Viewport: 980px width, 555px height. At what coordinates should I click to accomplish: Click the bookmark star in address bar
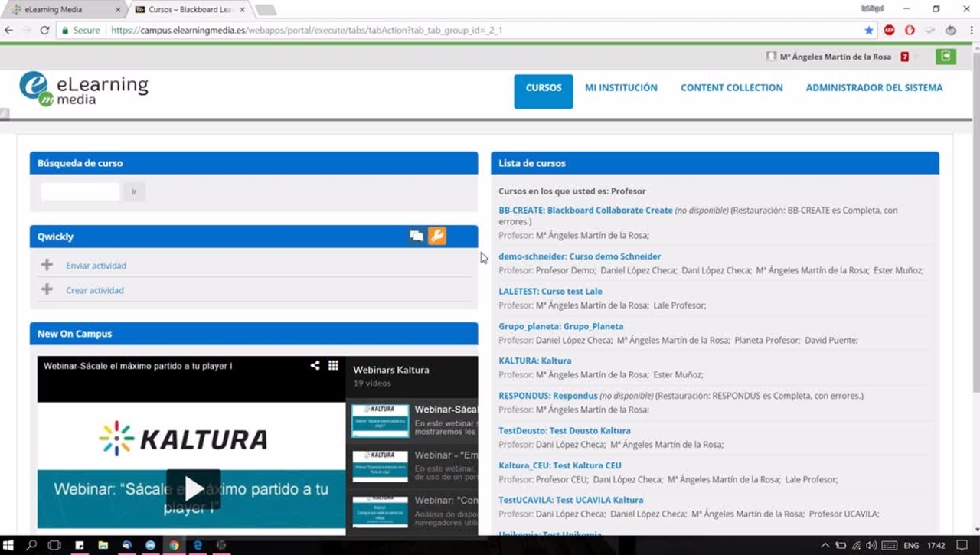tap(869, 31)
